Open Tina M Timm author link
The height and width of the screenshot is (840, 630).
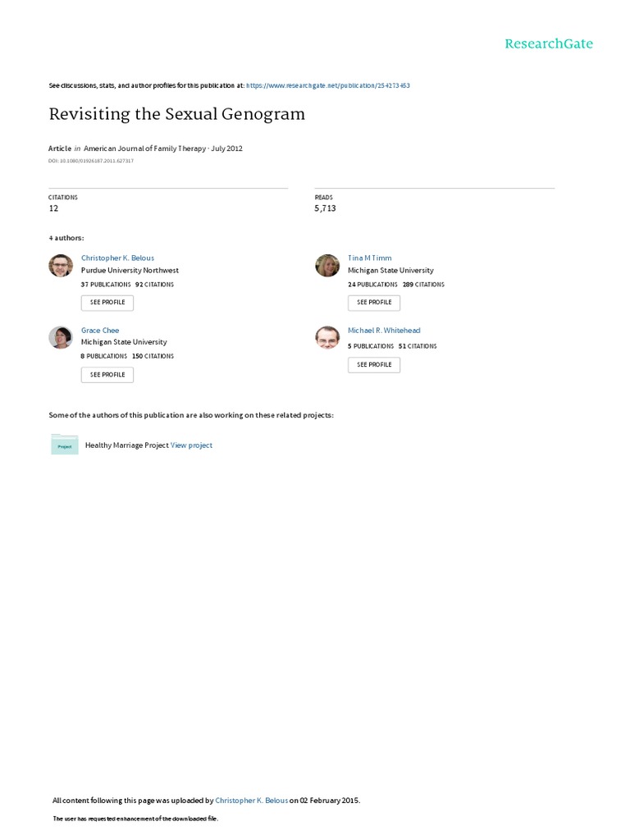tap(369, 258)
